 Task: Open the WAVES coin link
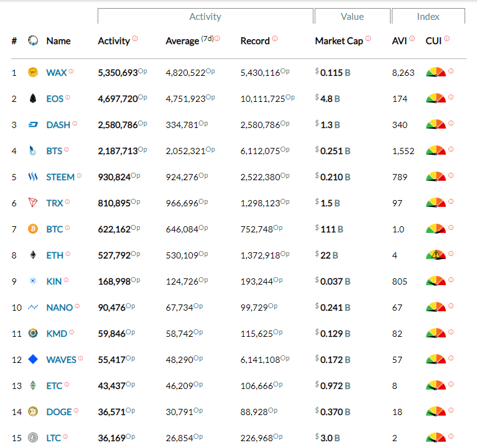click(61, 360)
